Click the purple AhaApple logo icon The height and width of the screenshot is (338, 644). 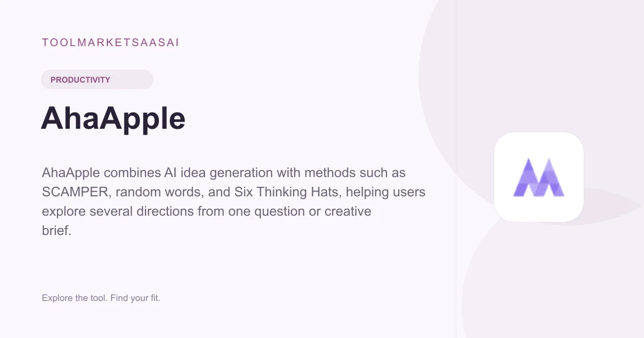click(538, 177)
